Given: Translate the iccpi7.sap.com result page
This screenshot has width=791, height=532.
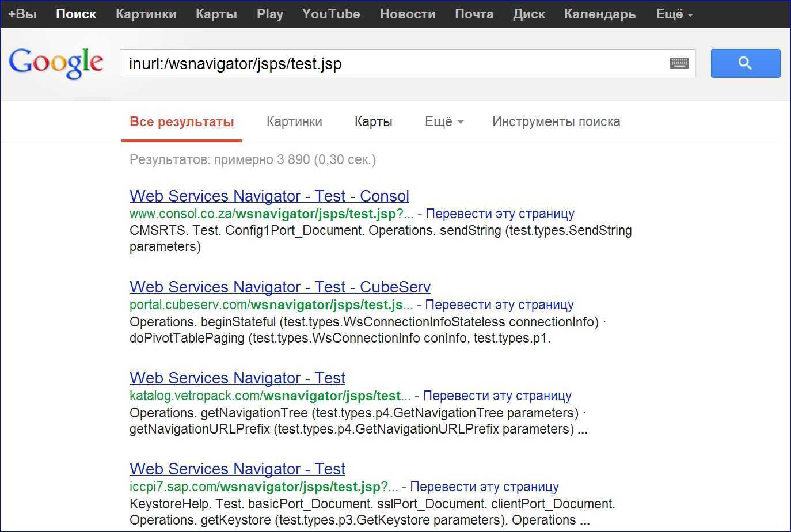Looking at the screenshot, I should pos(484,487).
